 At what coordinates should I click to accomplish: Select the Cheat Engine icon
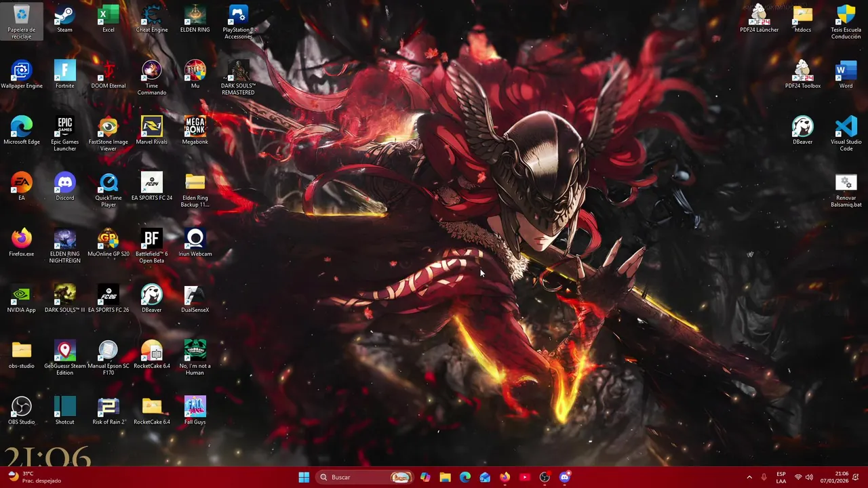pos(152,19)
